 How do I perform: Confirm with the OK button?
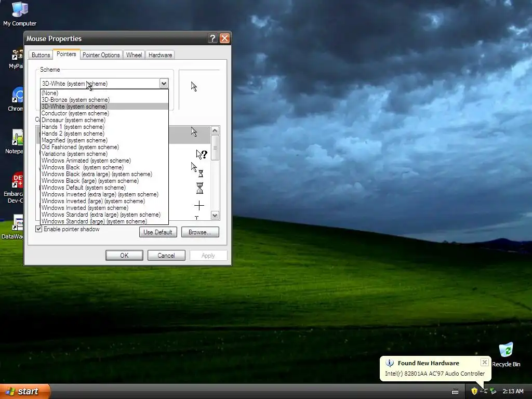coord(124,256)
